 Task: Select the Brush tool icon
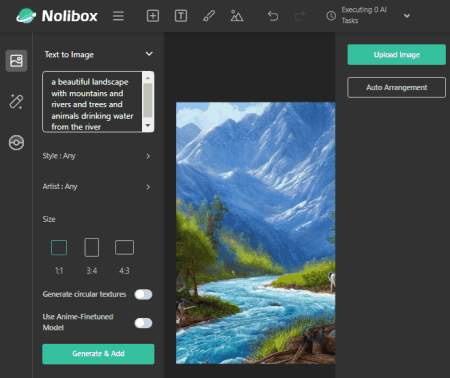coord(209,16)
